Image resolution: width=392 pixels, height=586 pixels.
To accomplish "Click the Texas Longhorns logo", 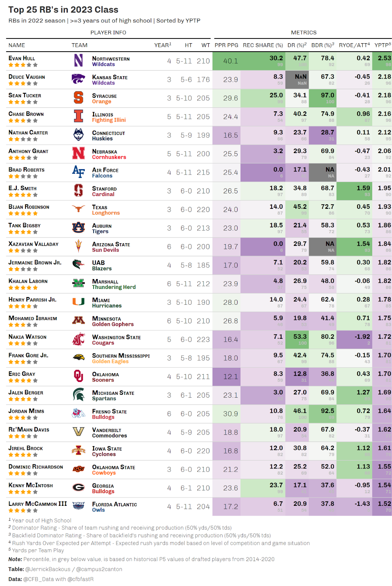I will pos(78,209).
